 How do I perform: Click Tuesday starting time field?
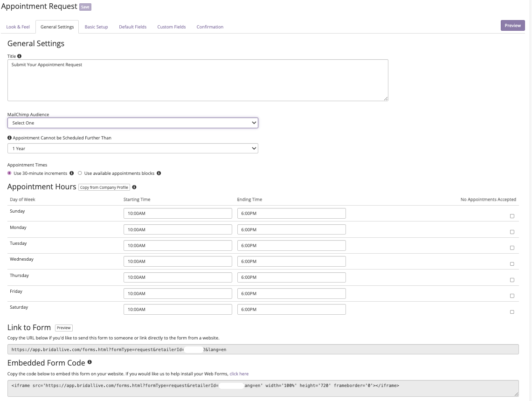[178, 245]
